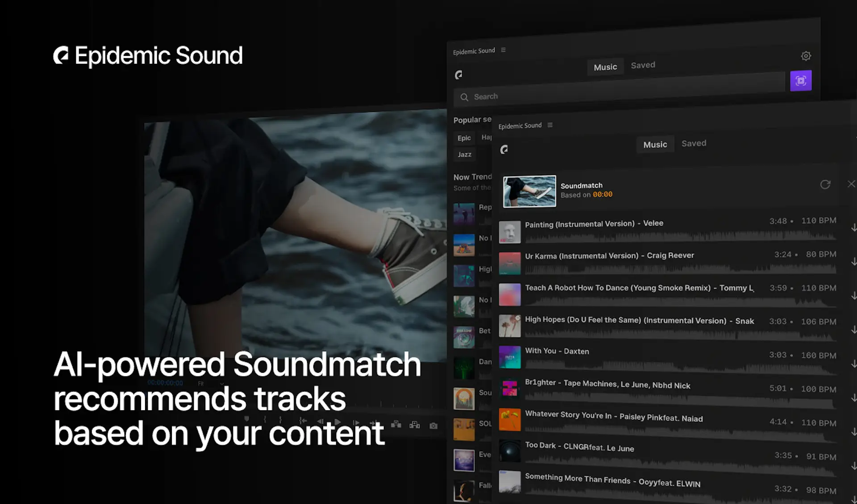Click the Extract button in the monitor

(x=415, y=425)
